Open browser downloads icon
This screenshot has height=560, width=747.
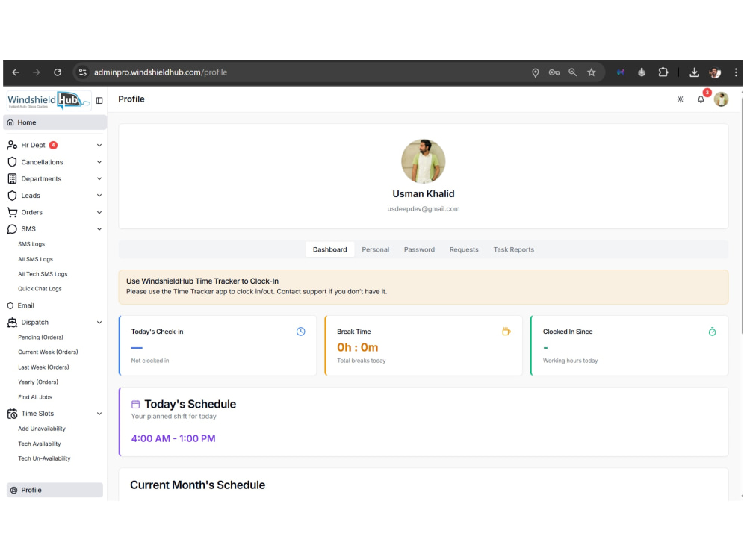pyautogui.click(x=694, y=72)
